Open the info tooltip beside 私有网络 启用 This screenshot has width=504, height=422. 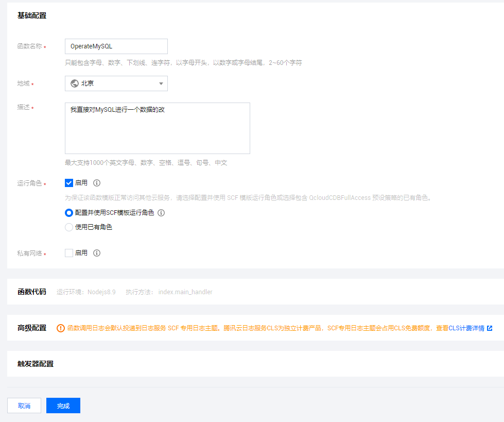tap(96, 252)
